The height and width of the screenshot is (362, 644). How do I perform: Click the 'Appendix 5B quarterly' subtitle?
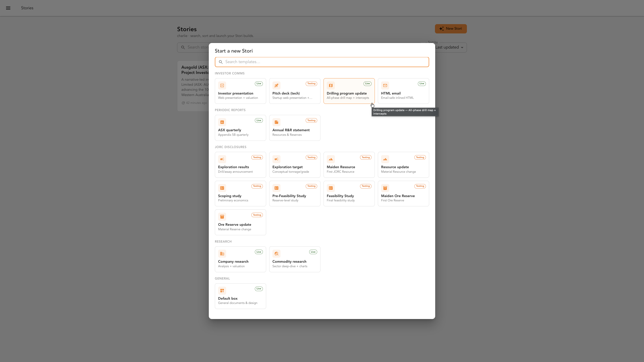[233, 135]
